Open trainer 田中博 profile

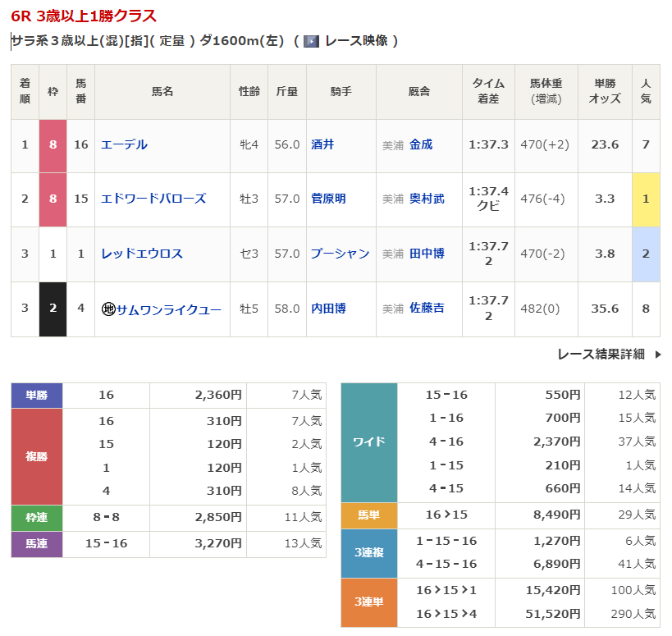click(427, 254)
